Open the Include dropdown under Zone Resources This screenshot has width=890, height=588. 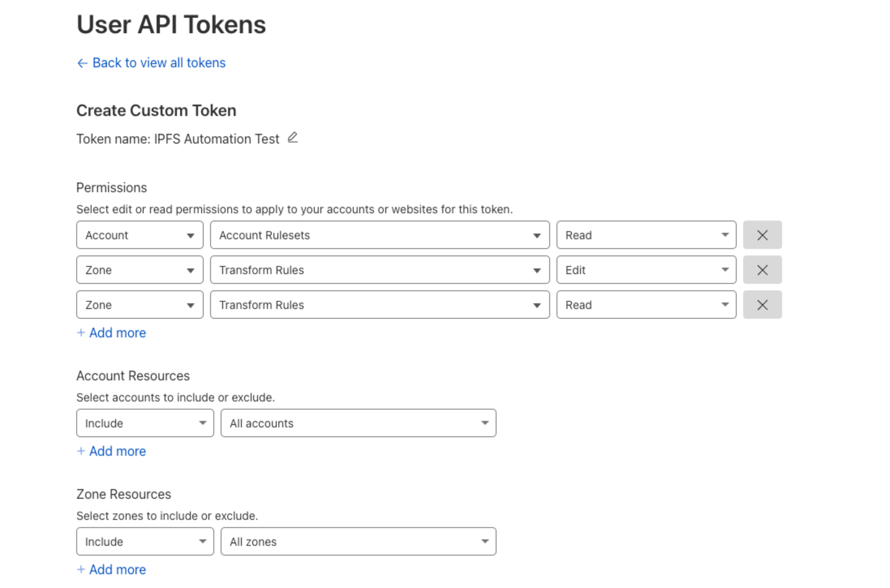pos(145,542)
